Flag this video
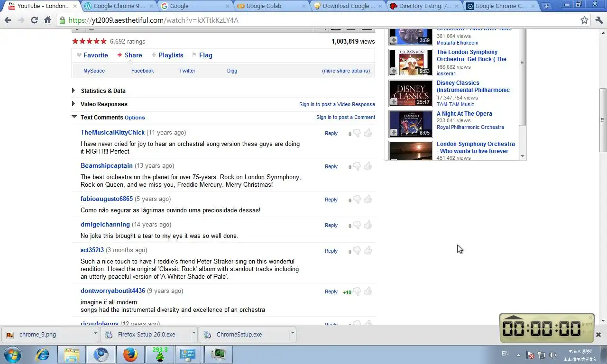This screenshot has width=607, height=364. 202,55
